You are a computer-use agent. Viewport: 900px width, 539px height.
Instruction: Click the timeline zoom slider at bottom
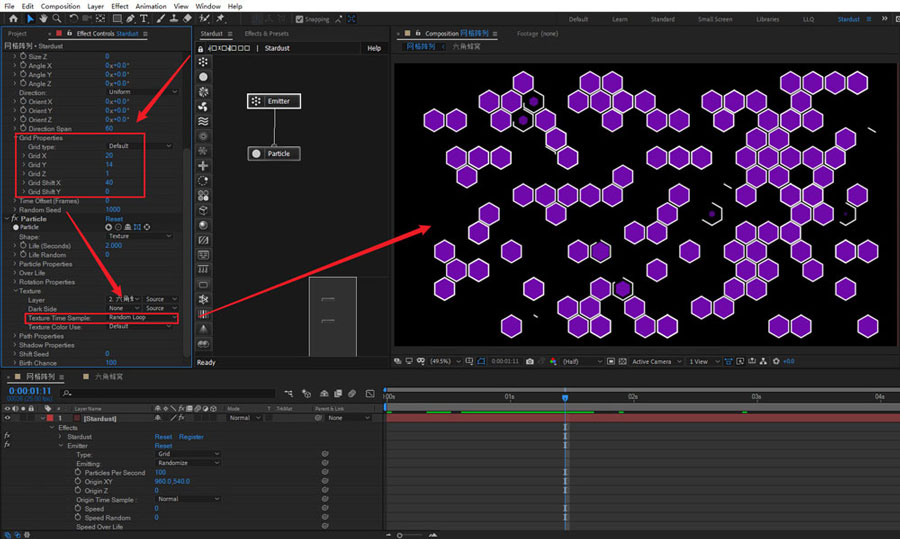(400, 534)
